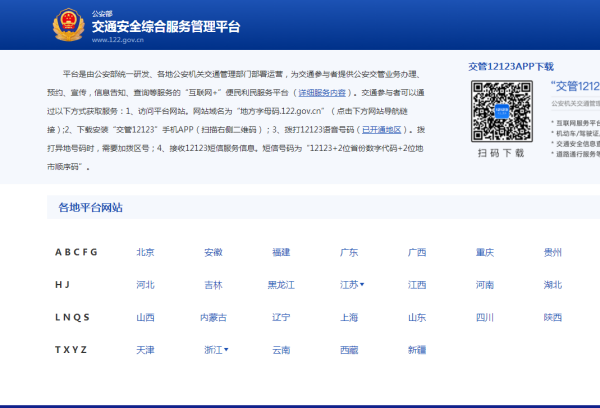This screenshot has width=600, height=408.
Task: Click the 各地平台网站 section heading
Action: [x=90, y=207]
